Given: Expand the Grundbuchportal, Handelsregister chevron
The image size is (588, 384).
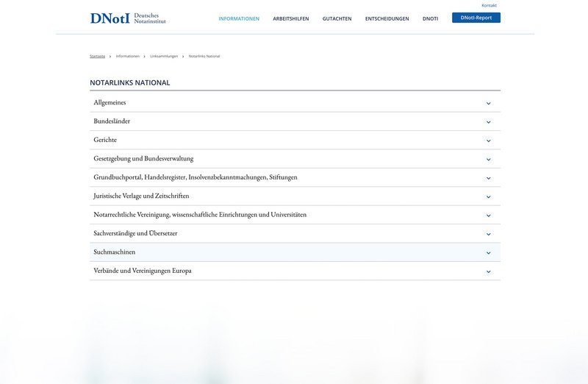Looking at the screenshot, I should tap(488, 178).
